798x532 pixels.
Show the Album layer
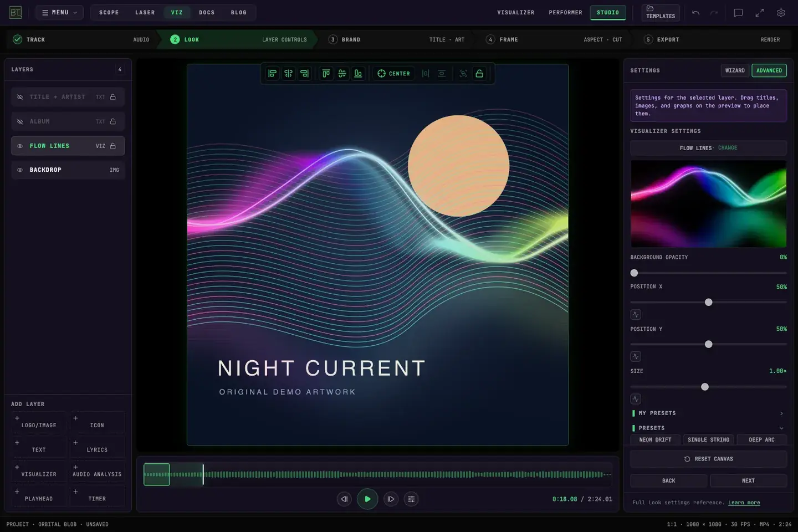tap(20, 121)
